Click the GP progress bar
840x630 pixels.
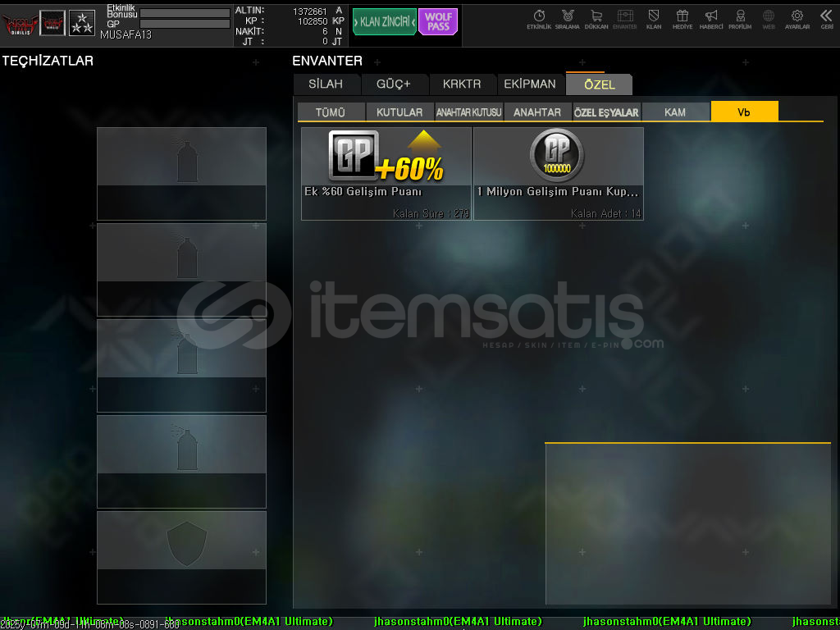click(185, 24)
